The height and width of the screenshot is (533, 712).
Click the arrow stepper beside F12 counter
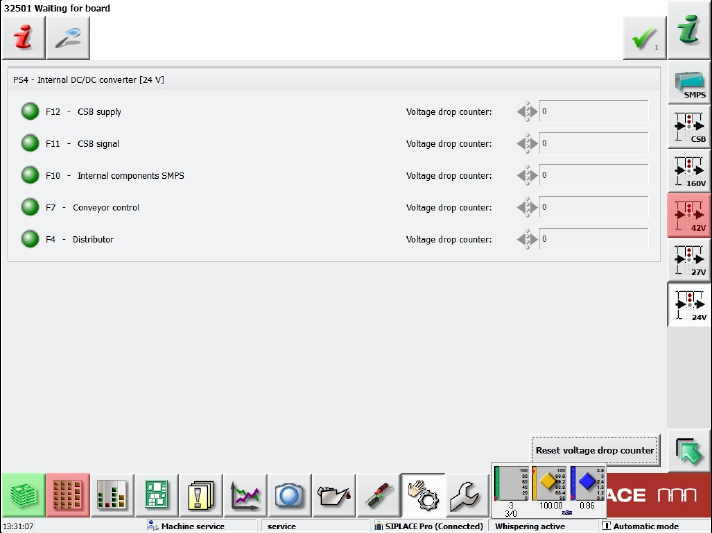click(x=527, y=111)
